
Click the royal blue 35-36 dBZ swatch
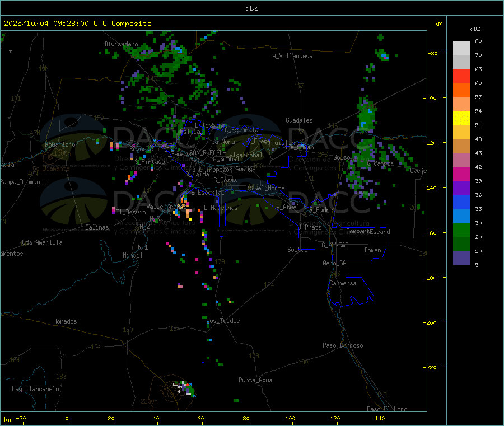(x=461, y=202)
